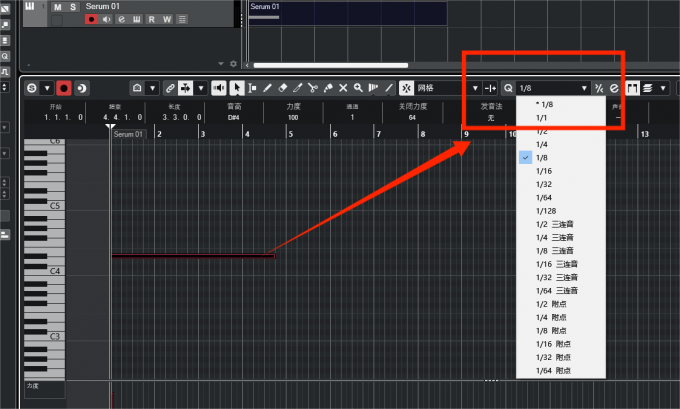Viewport: 680px width, 409px height.
Task: Select the Line tool
Action: coord(389,88)
